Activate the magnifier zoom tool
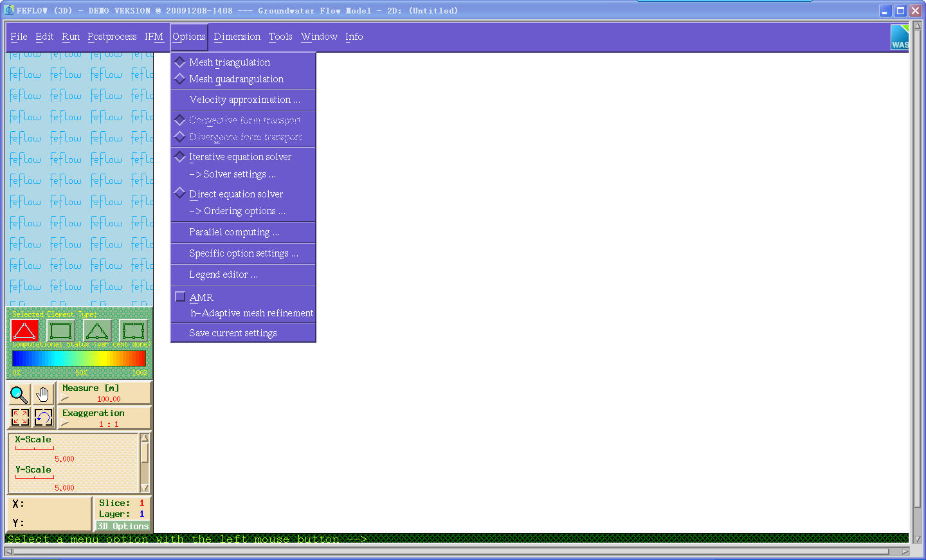This screenshot has width=926, height=560. pos(19,394)
